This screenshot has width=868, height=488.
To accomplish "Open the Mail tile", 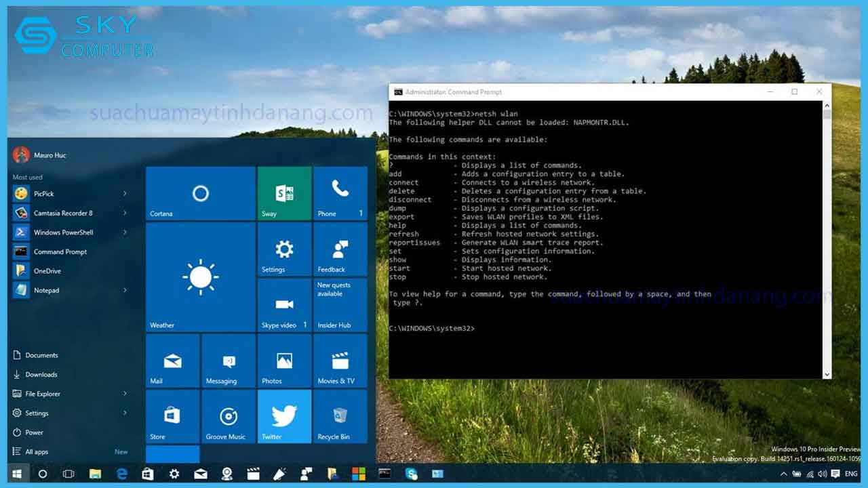I will [172, 361].
